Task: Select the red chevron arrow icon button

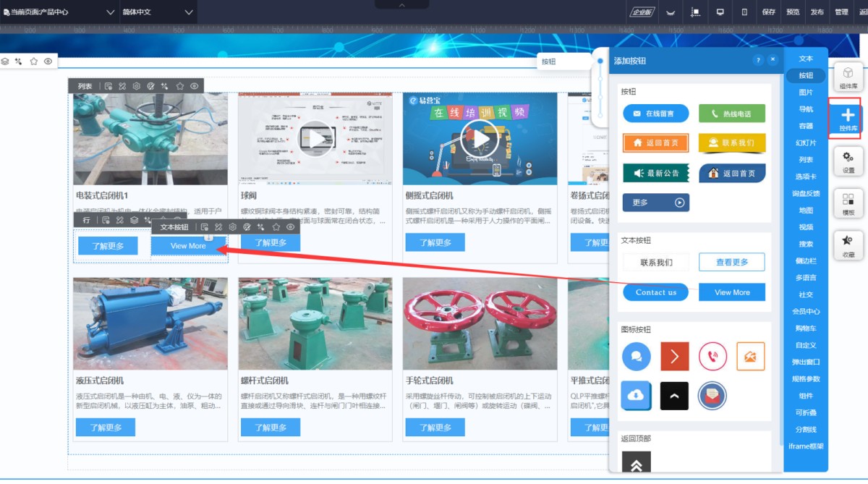Action: click(675, 357)
